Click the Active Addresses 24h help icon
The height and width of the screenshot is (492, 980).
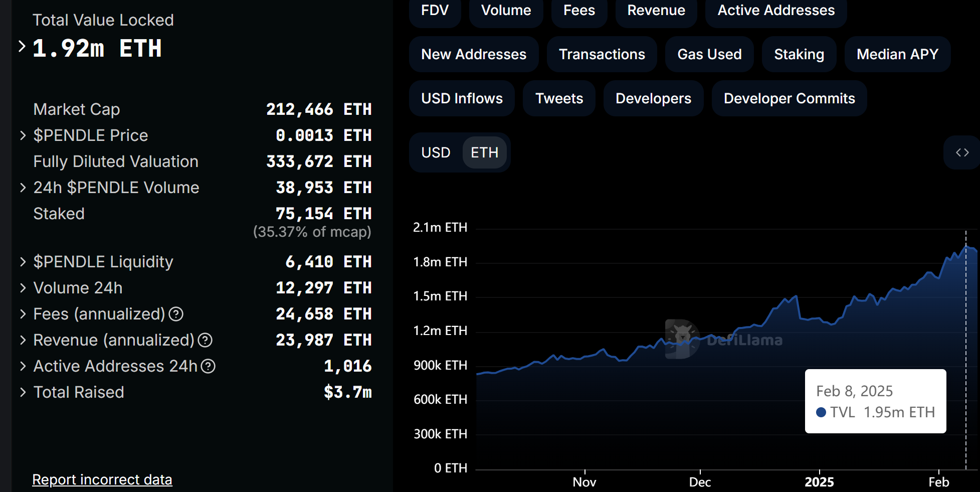tap(209, 367)
